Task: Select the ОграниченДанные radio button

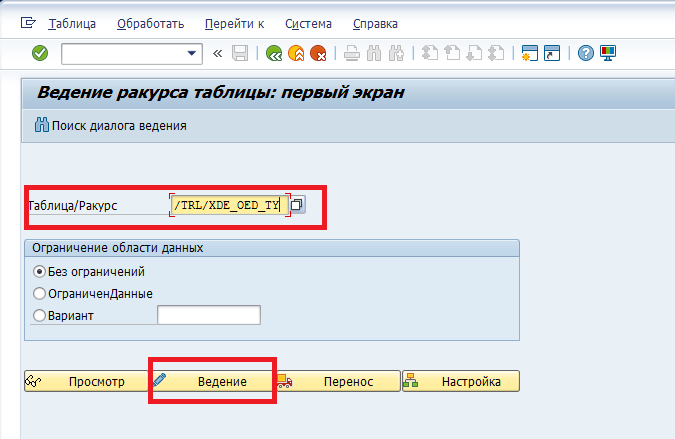Action: click(40, 293)
